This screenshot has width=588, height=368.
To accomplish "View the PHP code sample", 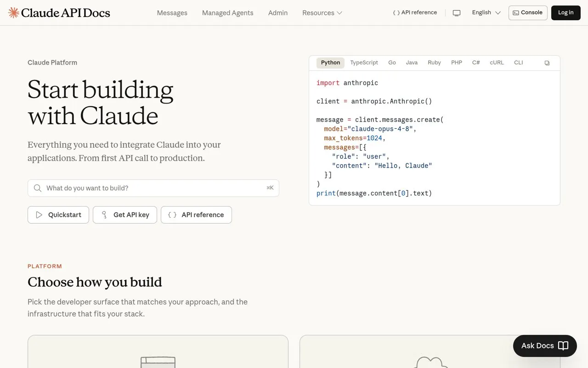I will 457,63.
